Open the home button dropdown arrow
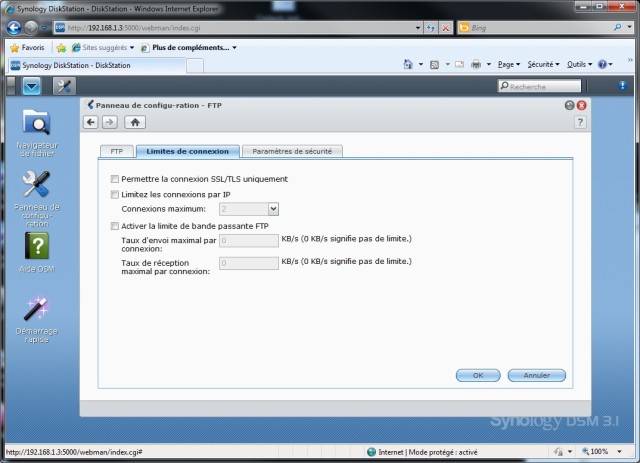Viewport: 640px width, 463px height. [421, 65]
